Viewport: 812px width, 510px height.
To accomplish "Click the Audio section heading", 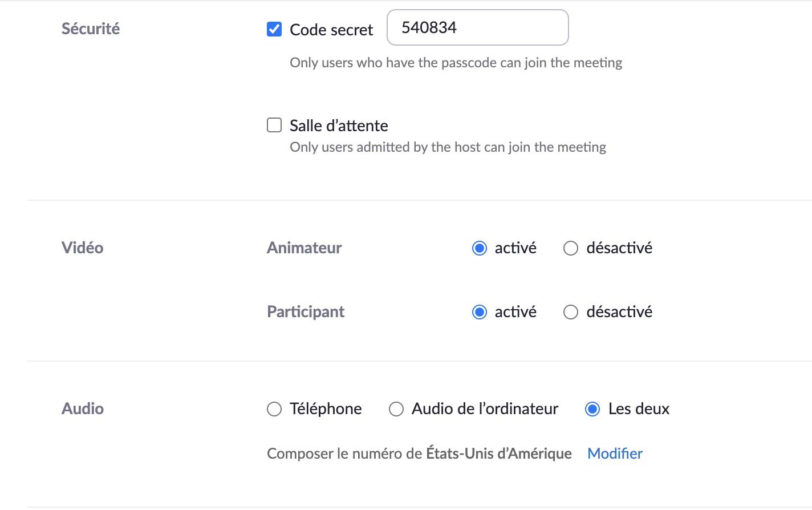I will click(x=83, y=408).
